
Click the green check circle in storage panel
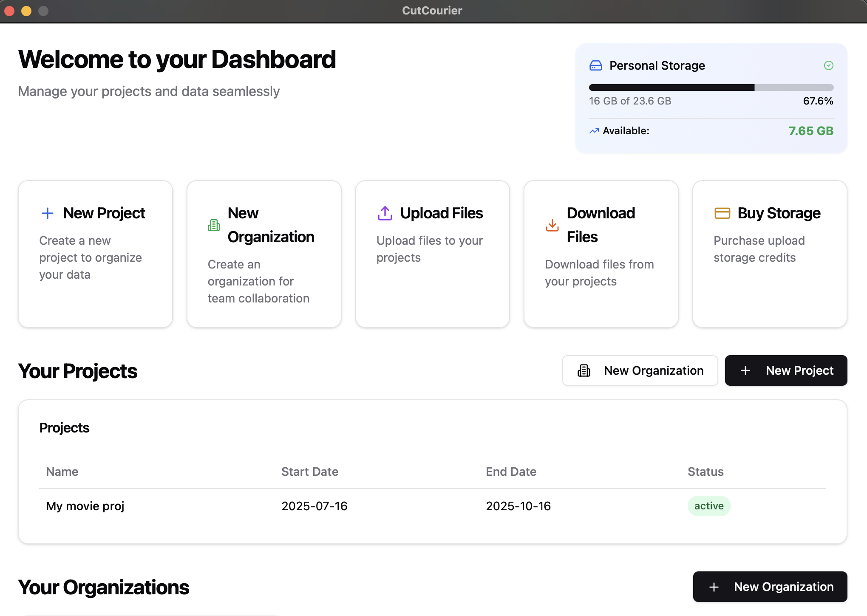[x=828, y=65]
